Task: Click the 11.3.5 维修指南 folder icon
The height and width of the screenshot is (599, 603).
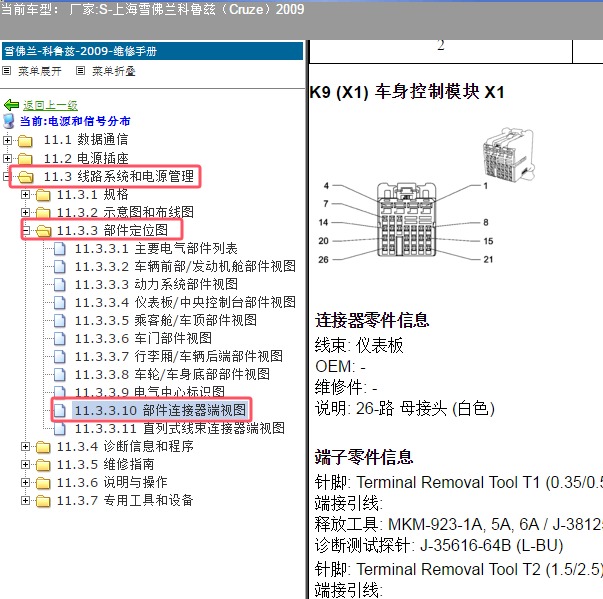Action: [x=43, y=465]
